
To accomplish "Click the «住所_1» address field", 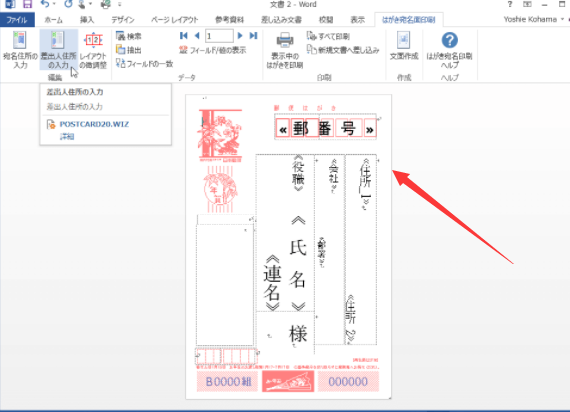I will (365, 183).
